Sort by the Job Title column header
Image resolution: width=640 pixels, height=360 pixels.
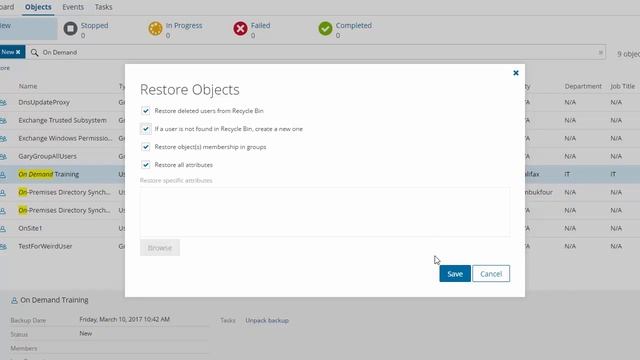(x=622, y=86)
